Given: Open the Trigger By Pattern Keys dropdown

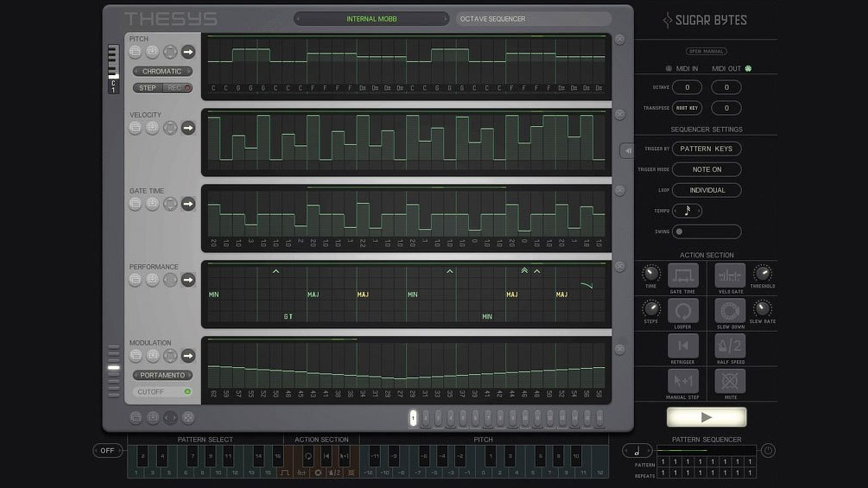Looking at the screenshot, I should [706, 149].
